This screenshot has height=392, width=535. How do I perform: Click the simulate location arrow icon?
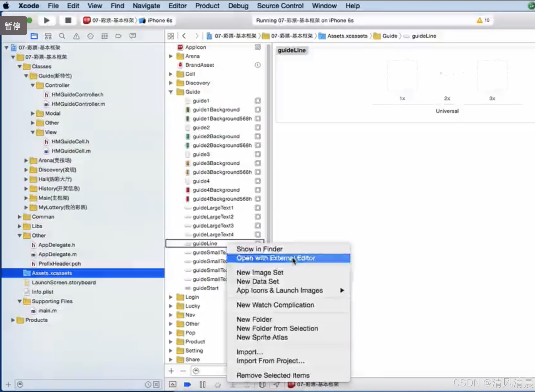277,384
